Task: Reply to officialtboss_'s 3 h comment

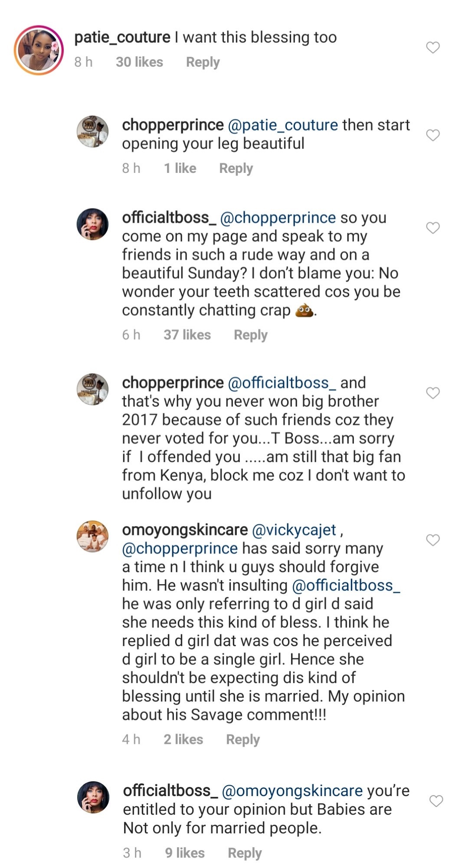Action: point(245,853)
